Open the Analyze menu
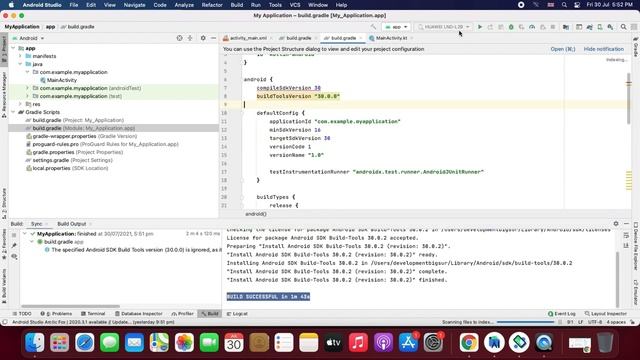Screen dimensions: 640x360 click(x=184, y=5)
